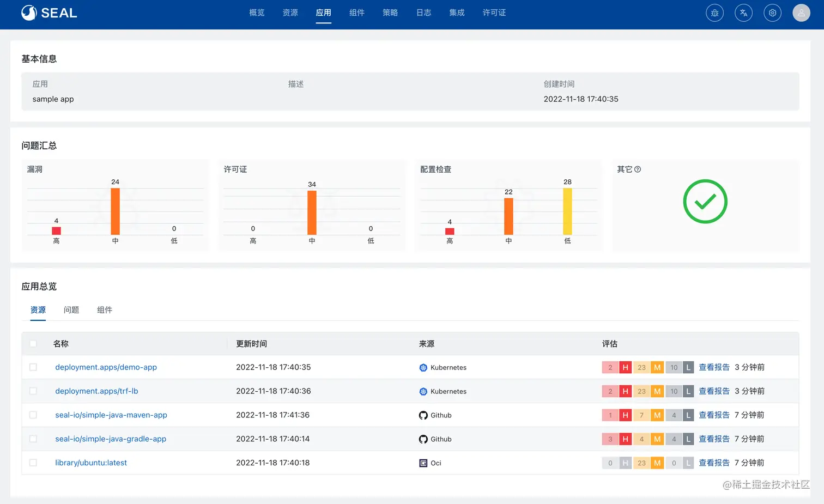Select the 资源 tab under 应用总览

pos(38,310)
